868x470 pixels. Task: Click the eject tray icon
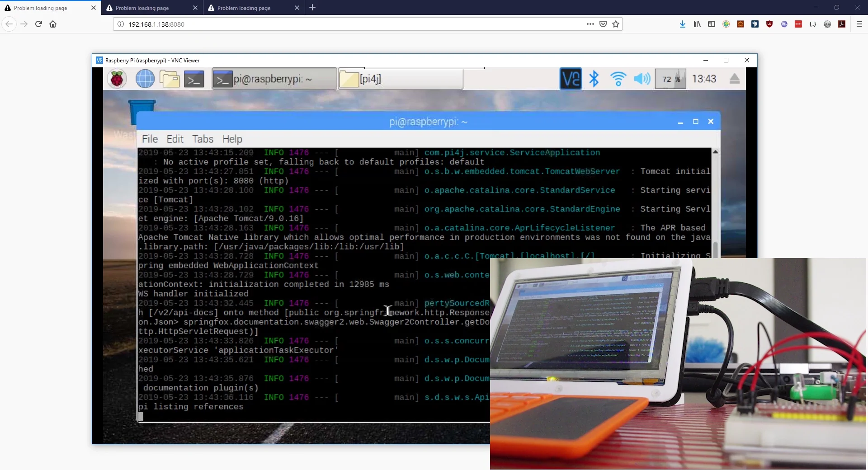tap(735, 79)
